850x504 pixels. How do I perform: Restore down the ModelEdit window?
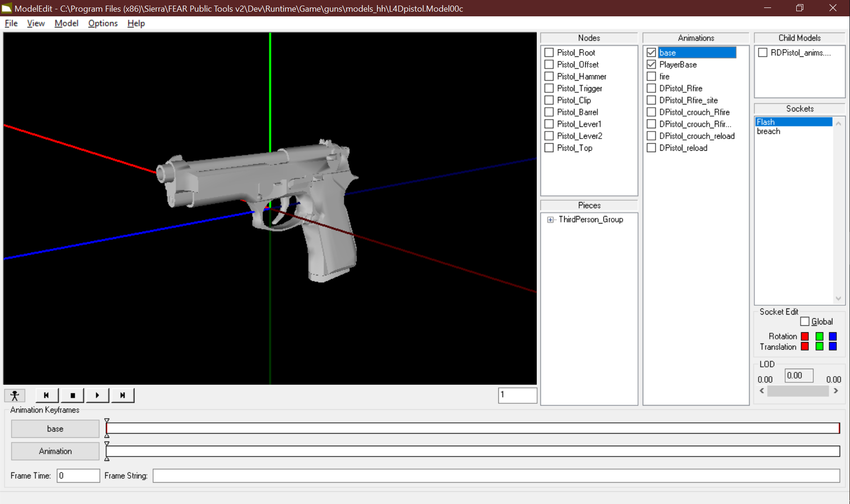pyautogui.click(x=800, y=8)
